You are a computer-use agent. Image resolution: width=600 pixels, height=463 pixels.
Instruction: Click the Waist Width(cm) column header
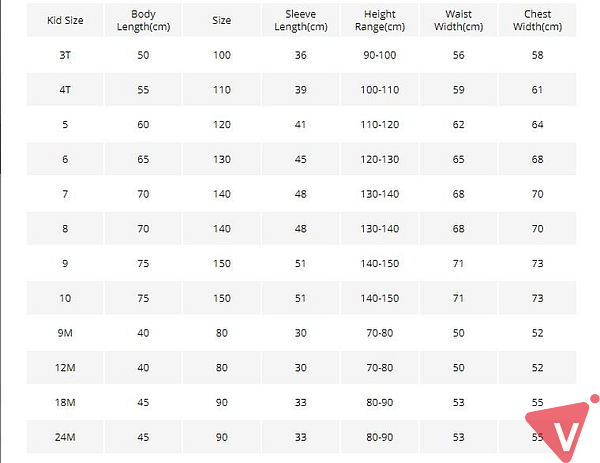458,20
